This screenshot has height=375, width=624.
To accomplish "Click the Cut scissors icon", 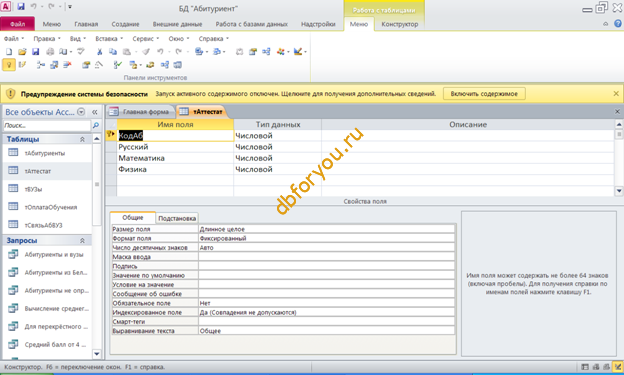I will (x=99, y=52).
